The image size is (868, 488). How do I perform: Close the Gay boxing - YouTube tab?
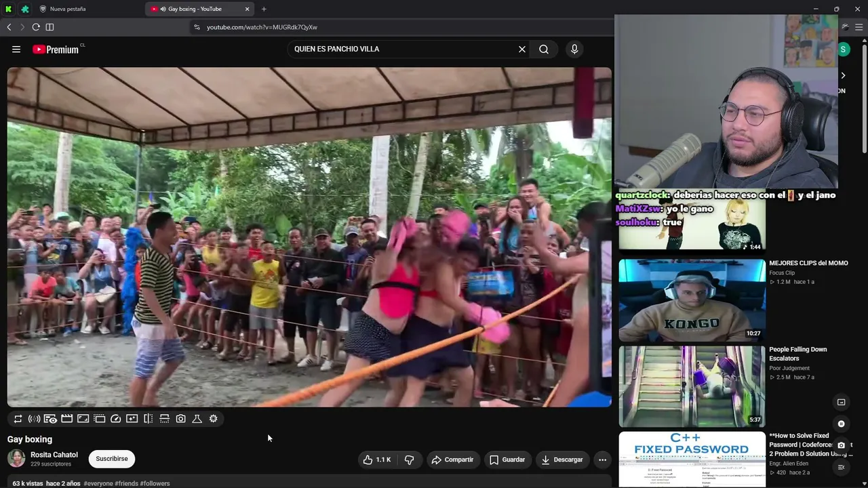click(247, 9)
